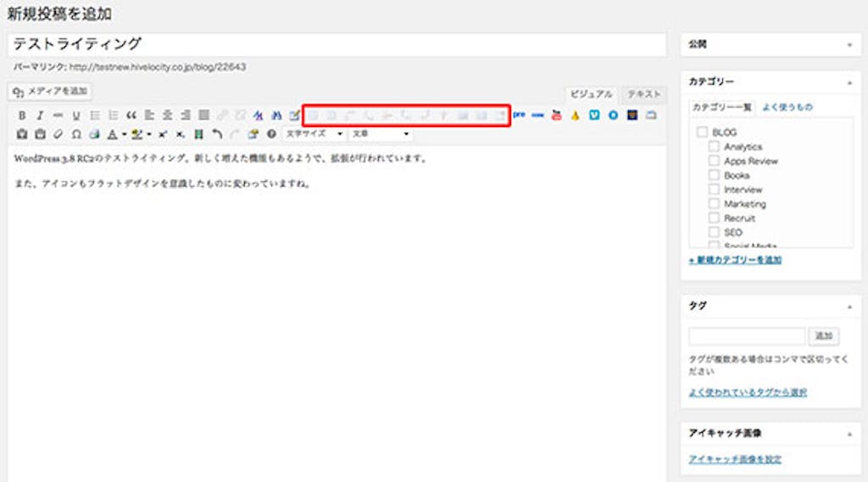The width and height of the screenshot is (868, 482).
Task: Open editor help with question mark icon
Action: tap(271, 134)
